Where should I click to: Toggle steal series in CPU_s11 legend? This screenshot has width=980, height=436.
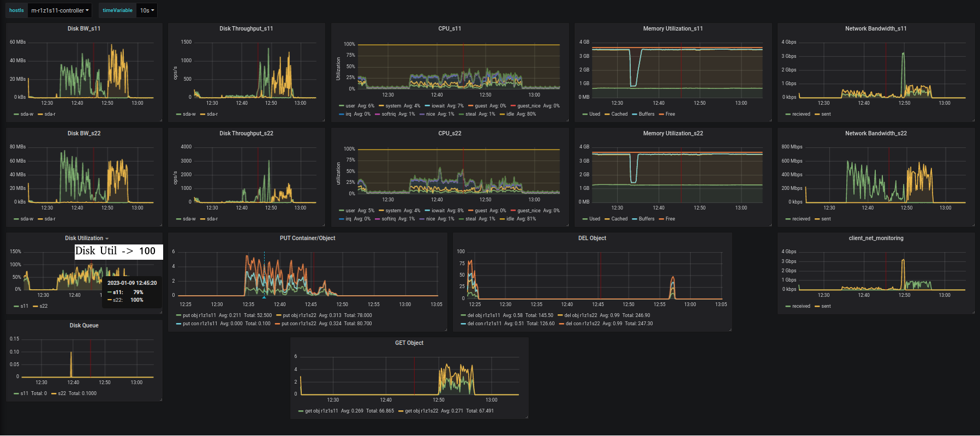tap(470, 114)
